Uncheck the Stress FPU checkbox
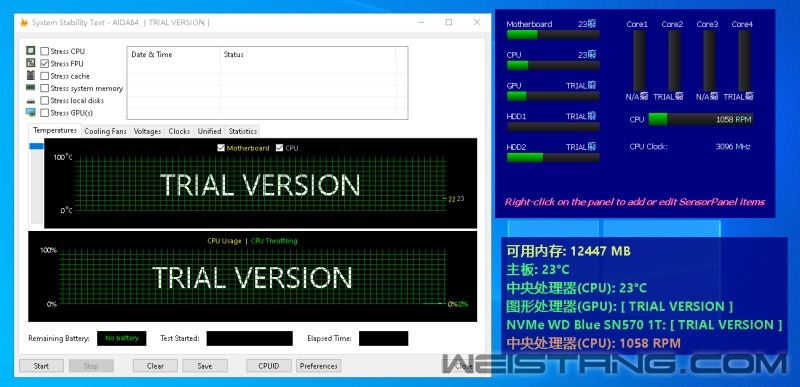 [x=45, y=64]
